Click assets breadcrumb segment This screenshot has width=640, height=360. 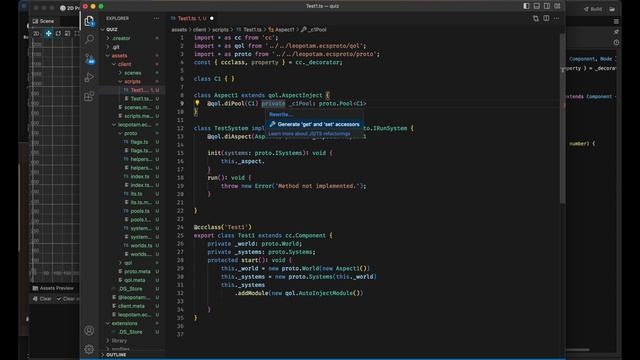click(x=179, y=30)
